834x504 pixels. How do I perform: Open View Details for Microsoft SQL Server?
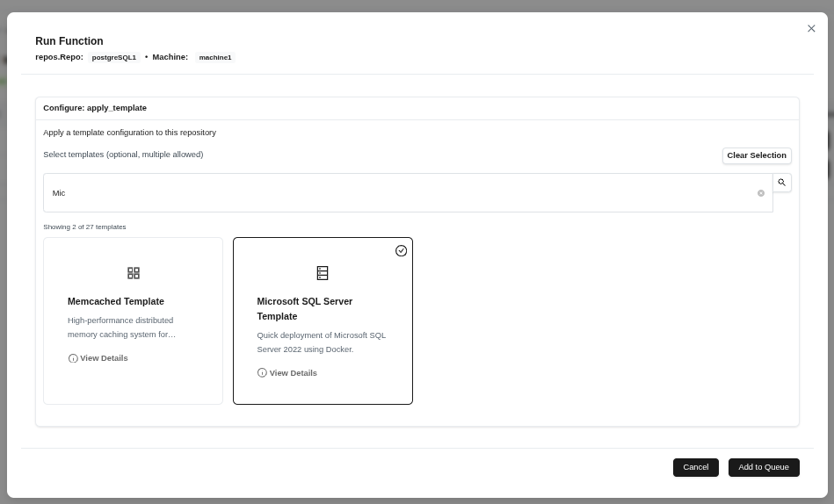(x=293, y=373)
